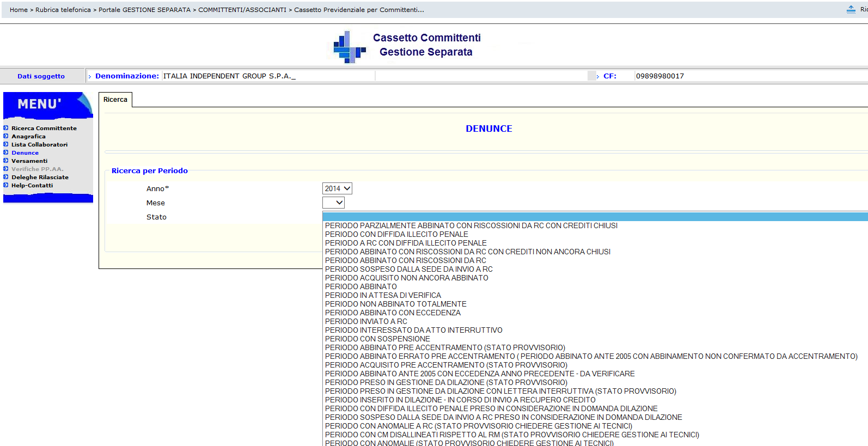
Task: Select PERIODO ABBINATO ERRATO PRE ACCENTRAMENTO option
Action: click(x=595, y=356)
